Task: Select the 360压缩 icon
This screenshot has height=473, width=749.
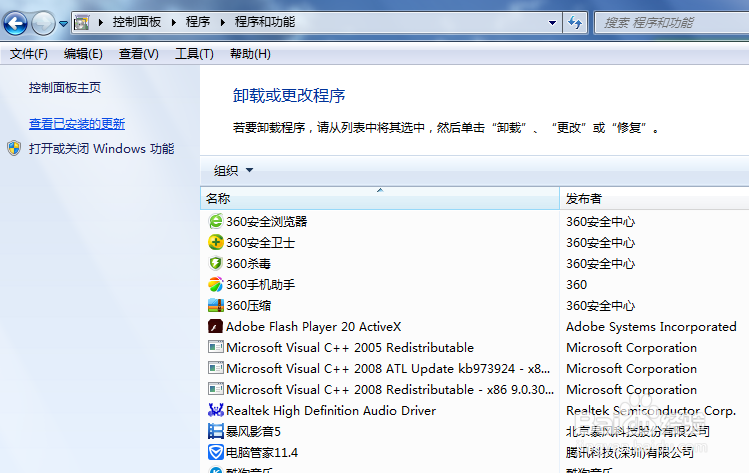Action: coord(215,305)
